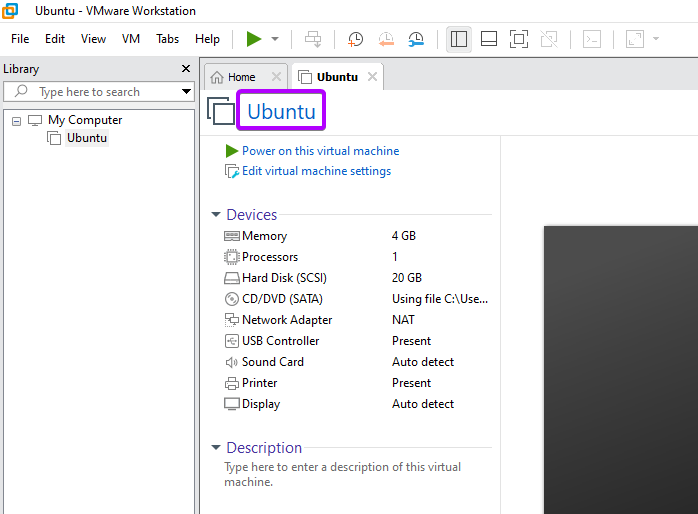Screen dimensions: 698x514
Task: Select My Computer in the library tree
Action: (85, 120)
